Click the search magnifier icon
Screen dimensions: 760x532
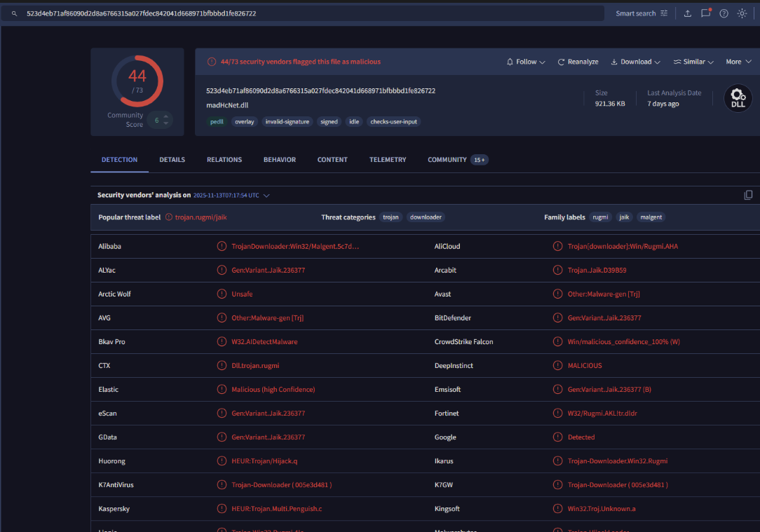(14, 13)
